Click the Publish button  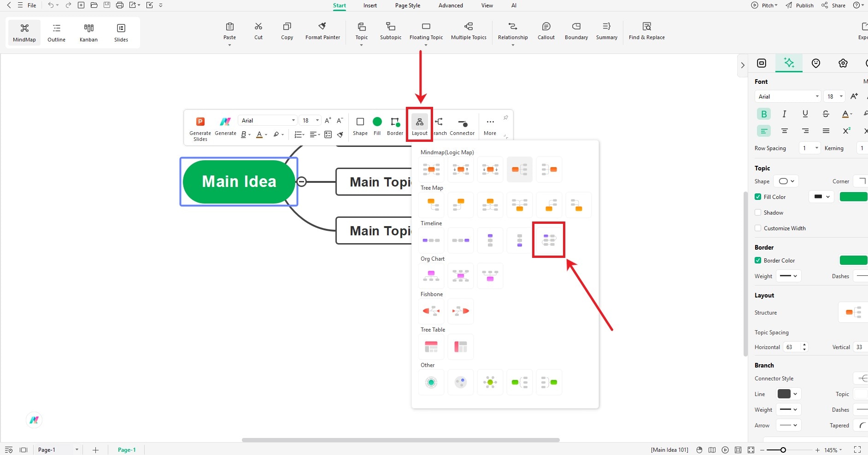click(x=800, y=6)
